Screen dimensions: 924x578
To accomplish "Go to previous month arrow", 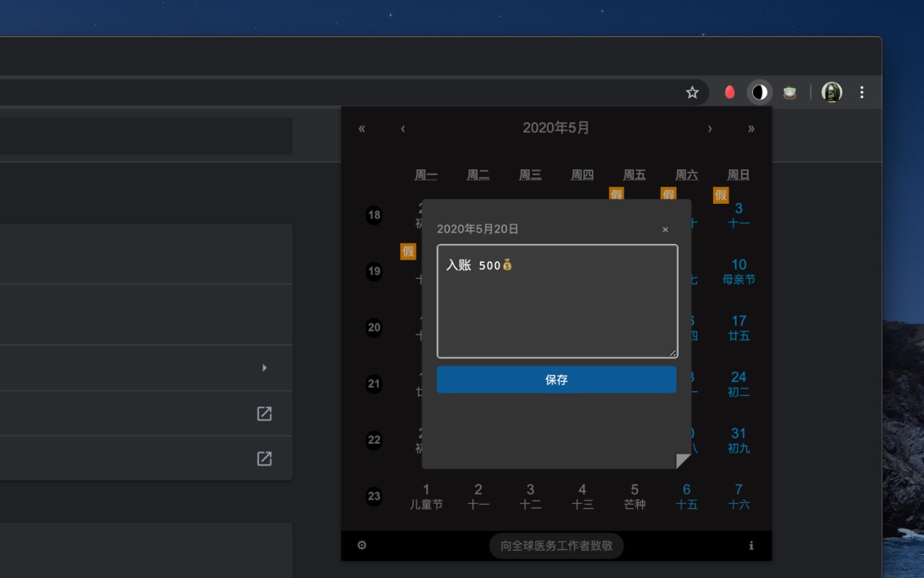I will pos(403,129).
